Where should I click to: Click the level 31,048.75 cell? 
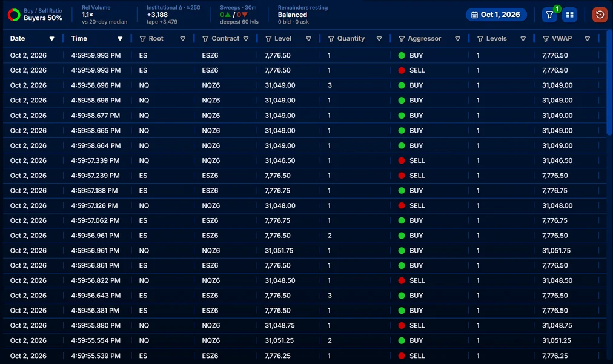point(279,325)
